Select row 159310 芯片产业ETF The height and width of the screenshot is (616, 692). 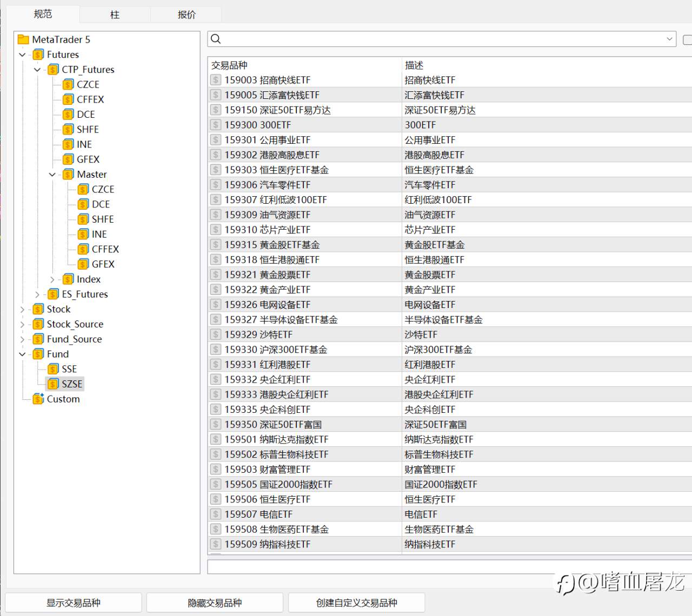click(x=450, y=230)
